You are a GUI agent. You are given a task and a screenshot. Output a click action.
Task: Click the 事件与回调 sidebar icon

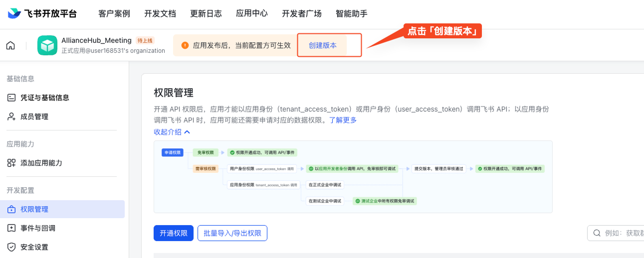point(11,228)
